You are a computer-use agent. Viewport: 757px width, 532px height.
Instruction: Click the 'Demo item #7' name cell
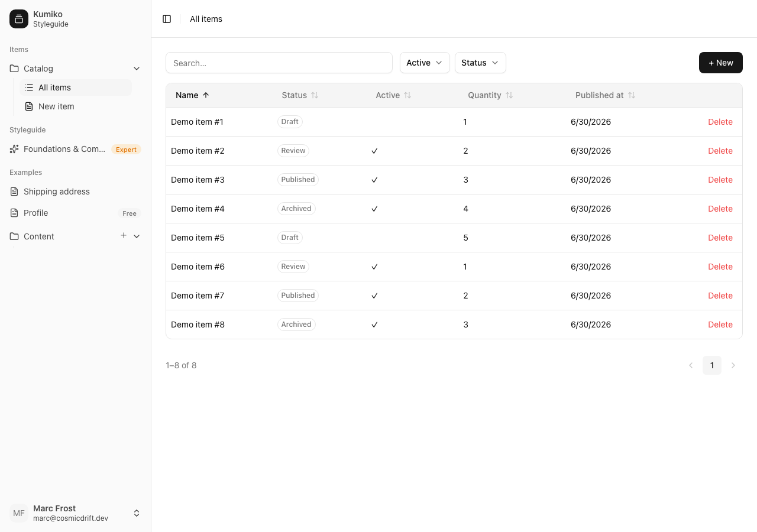pyautogui.click(x=198, y=296)
